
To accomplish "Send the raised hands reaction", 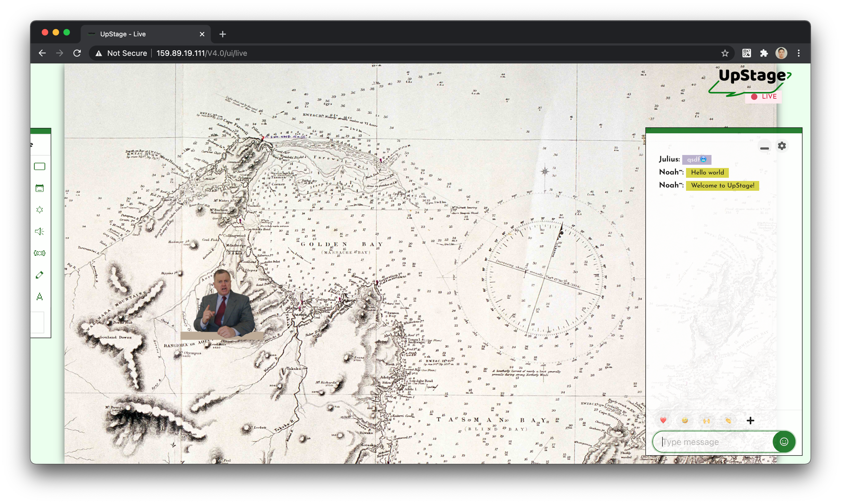I will (x=706, y=421).
